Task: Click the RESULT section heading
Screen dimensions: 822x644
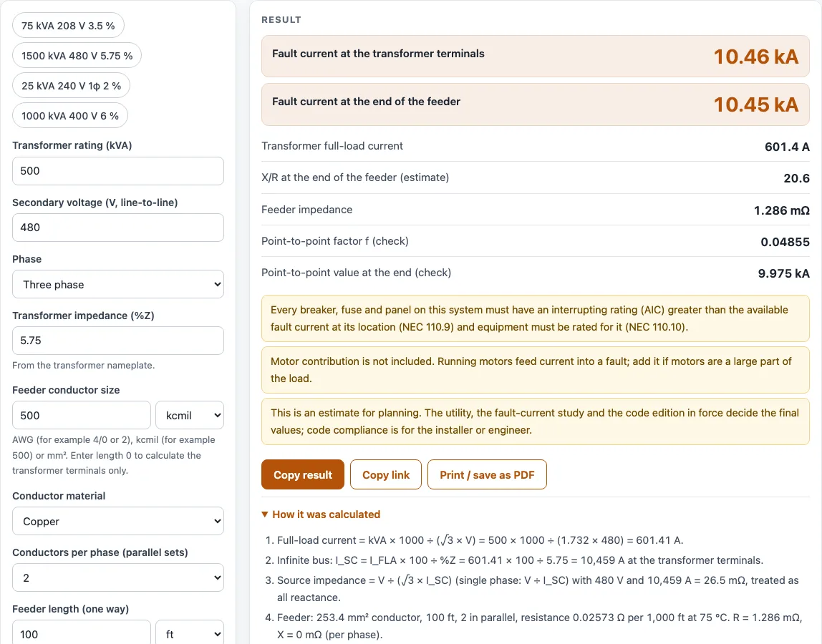Action: point(281,20)
